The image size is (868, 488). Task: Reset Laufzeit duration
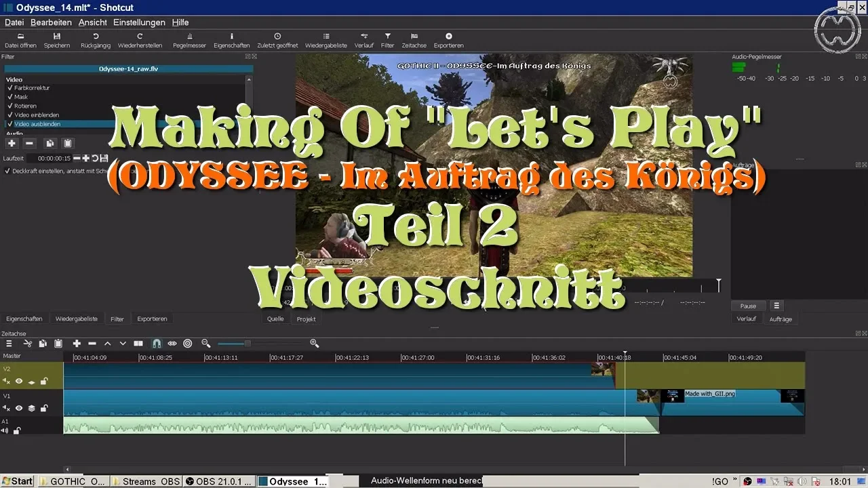point(95,158)
